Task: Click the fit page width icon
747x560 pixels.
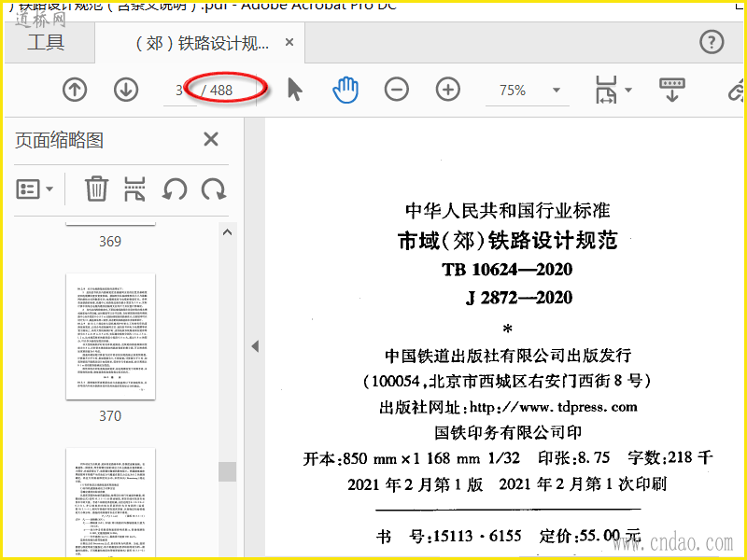Action: (606, 90)
